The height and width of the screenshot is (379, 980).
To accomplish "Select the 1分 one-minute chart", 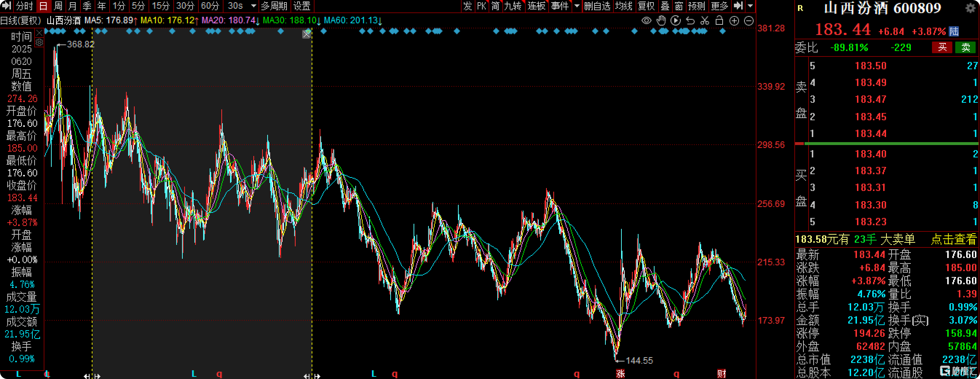I will [x=119, y=6].
